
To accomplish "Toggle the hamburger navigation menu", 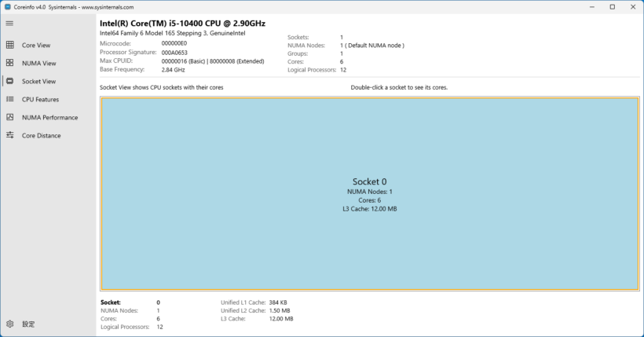I will pos(10,24).
